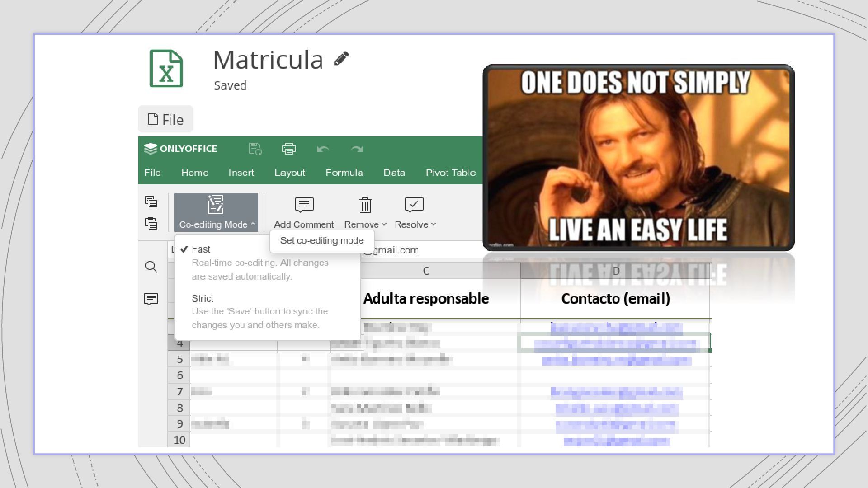
Task: Select row 9 header
Action: point(179,424)
